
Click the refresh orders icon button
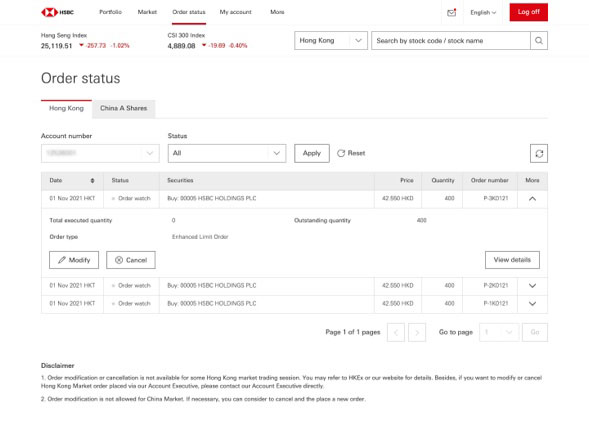pos(539,153)
